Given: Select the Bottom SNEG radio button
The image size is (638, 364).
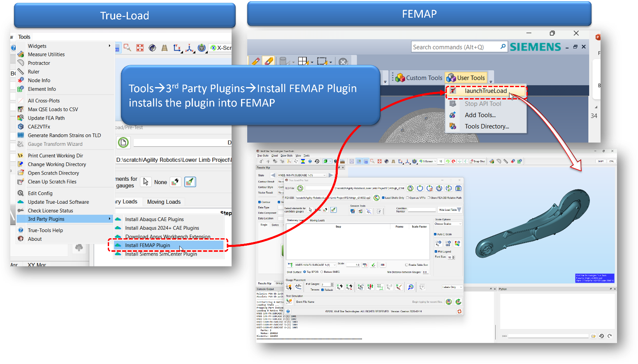Looking at the screenshot, I should (322, 272).
